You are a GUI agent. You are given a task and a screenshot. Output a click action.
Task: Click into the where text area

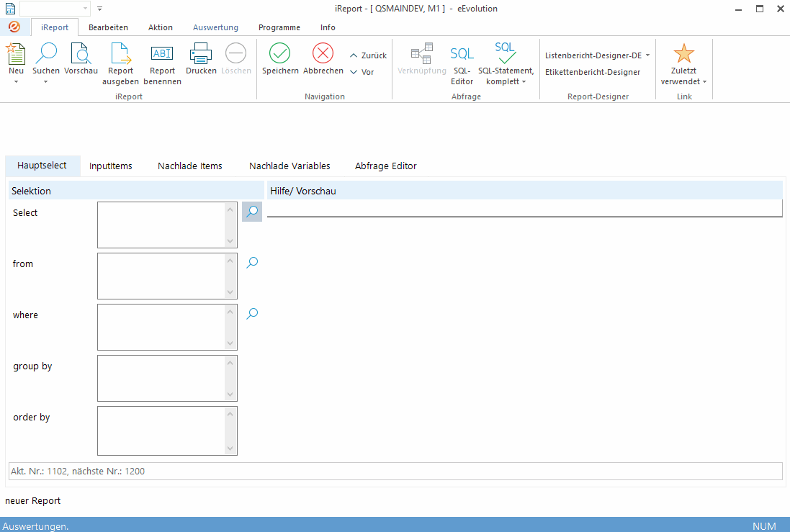pos(161,327)
